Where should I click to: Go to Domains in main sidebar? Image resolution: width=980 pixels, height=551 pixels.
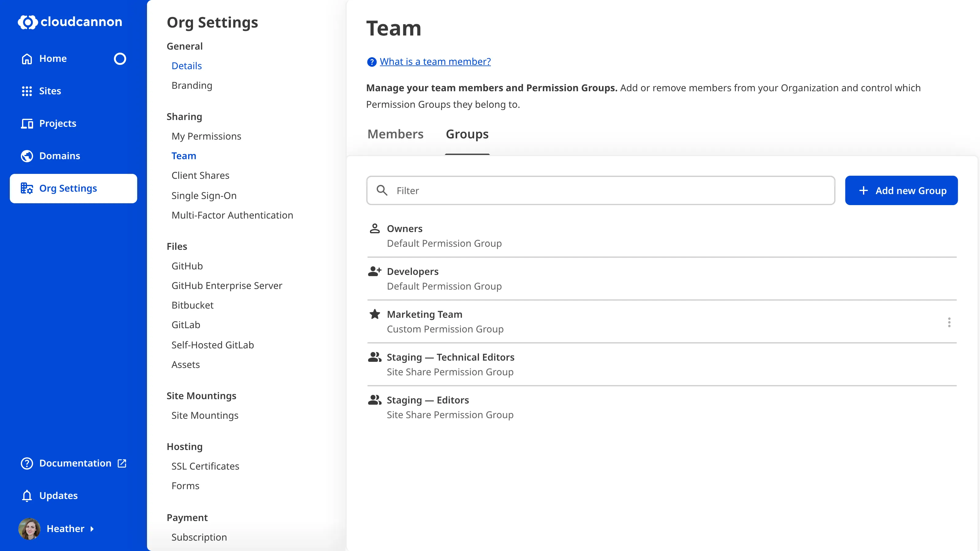coord(59,156)
